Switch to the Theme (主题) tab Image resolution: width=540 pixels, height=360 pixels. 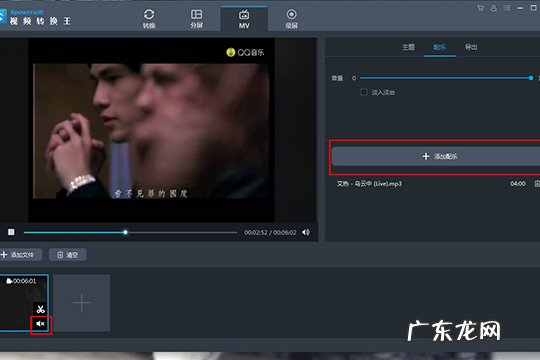(x=408, y=47)
